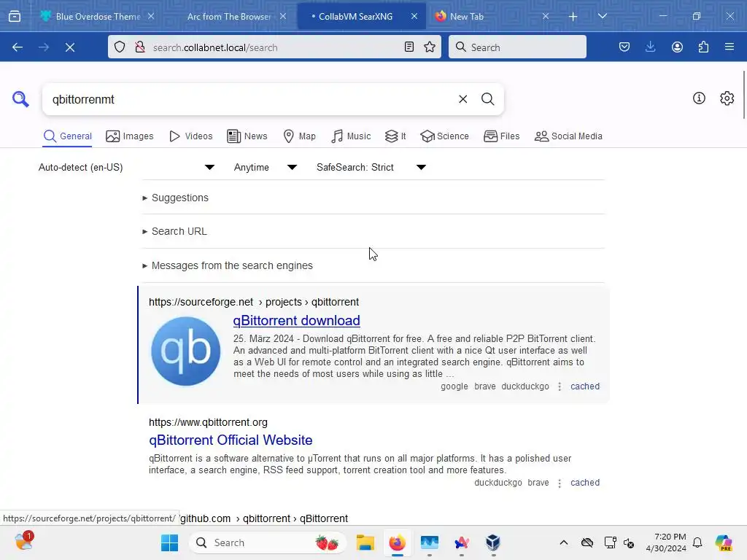List all tabs with the chevron button
Viewport: 747px width, 560px height.
click(602, 16)
